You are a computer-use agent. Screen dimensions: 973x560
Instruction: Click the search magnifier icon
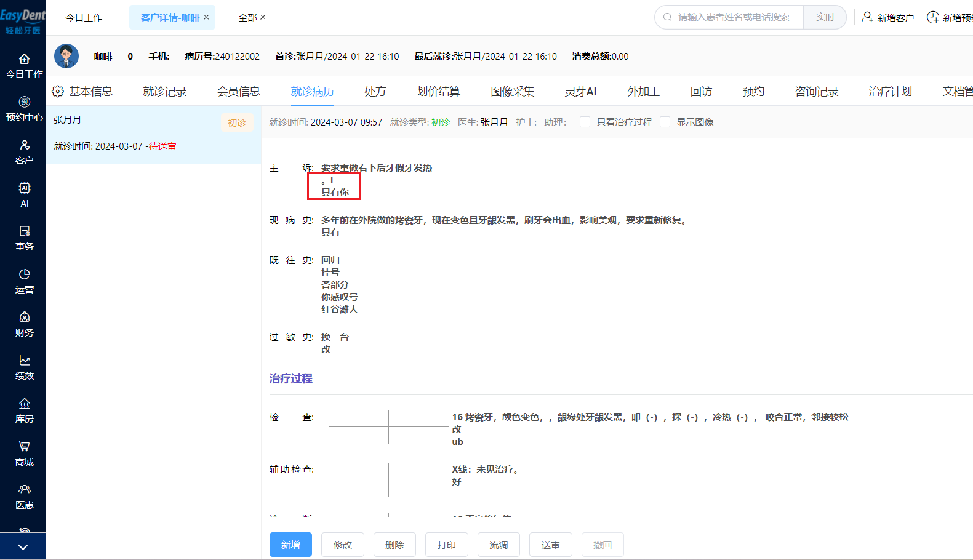click(667, 17)
